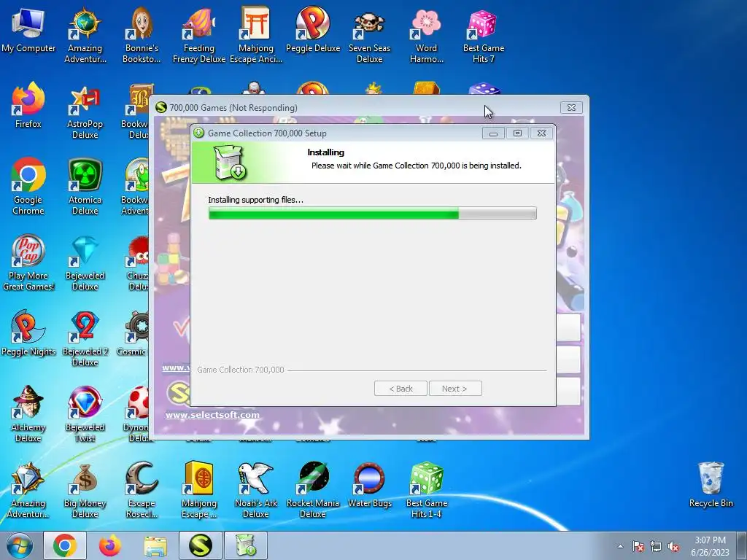
Task: Click the installation progress bar
Action: point(373,214)
